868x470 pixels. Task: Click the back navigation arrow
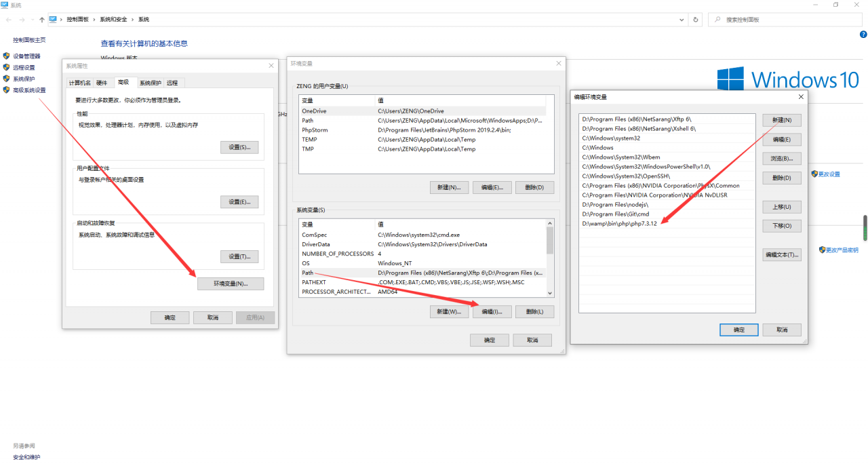(x=9, y=20)
